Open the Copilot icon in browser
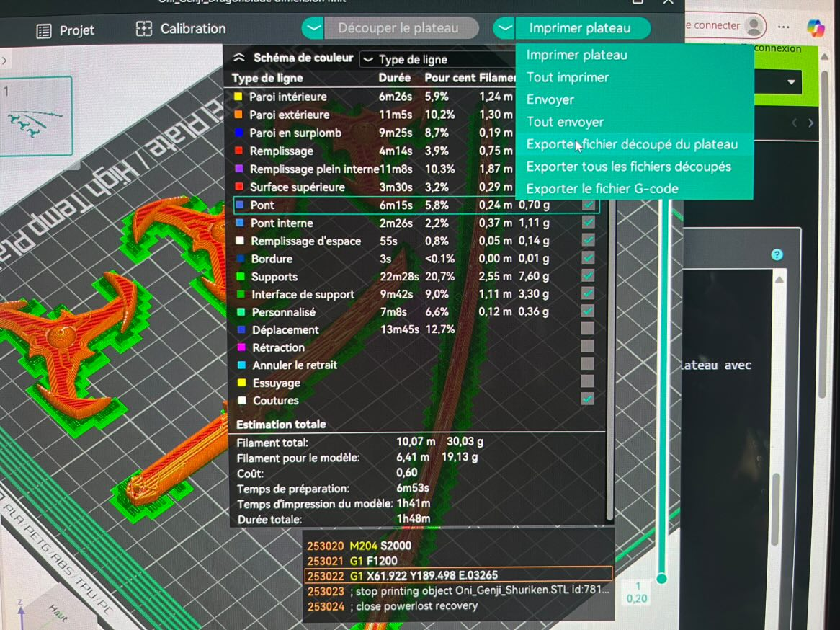The image size is (840, 630). pyautogui.click(x=816, y=27)
